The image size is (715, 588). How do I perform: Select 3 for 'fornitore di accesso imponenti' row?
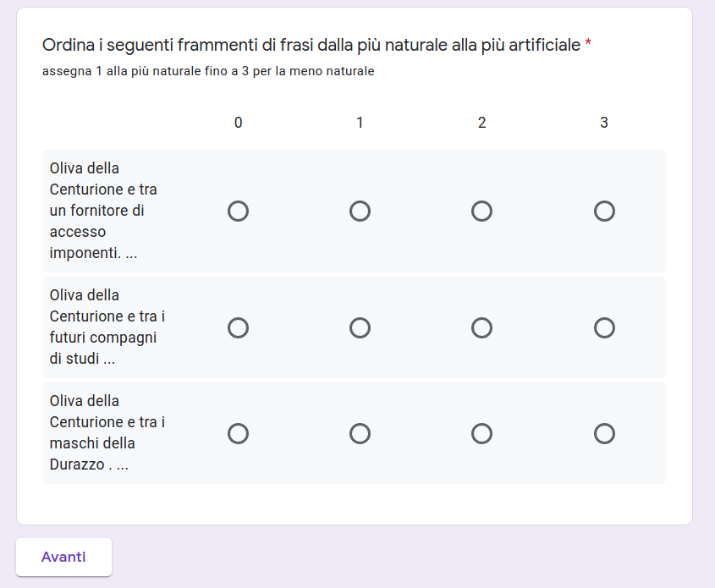604,211
